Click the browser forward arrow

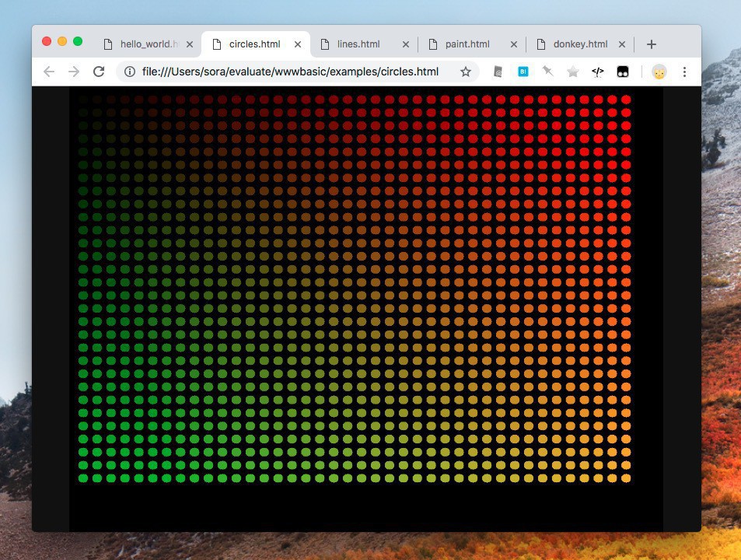(x=74, y=72)
